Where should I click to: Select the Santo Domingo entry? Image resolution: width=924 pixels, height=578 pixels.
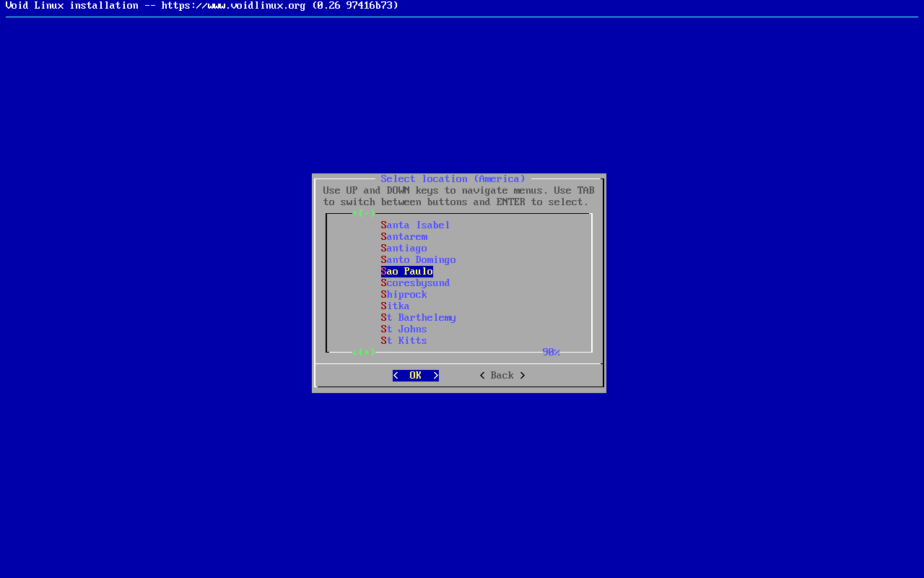click(418, 260)
